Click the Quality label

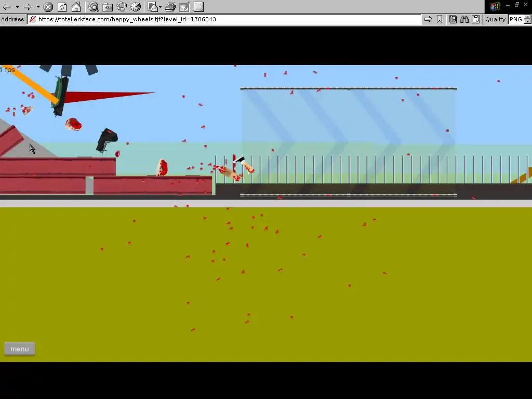(x=495, y=19)
